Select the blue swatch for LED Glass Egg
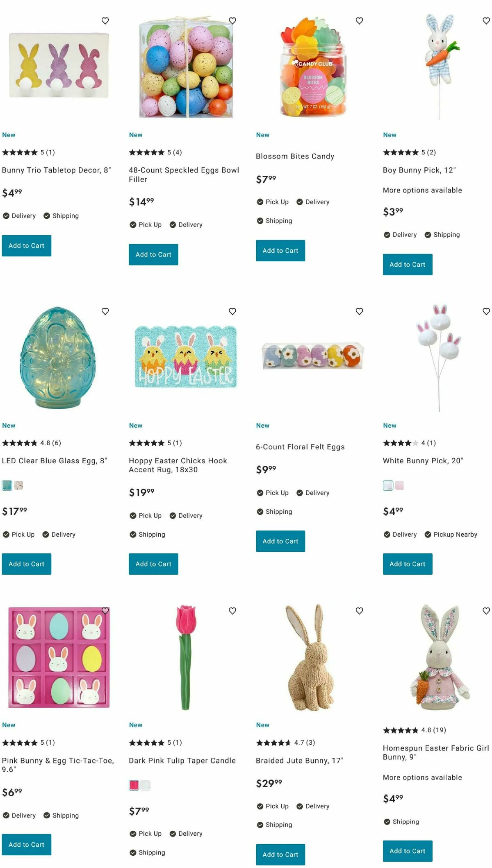492x868 pixels. click(x=7, y=485)
